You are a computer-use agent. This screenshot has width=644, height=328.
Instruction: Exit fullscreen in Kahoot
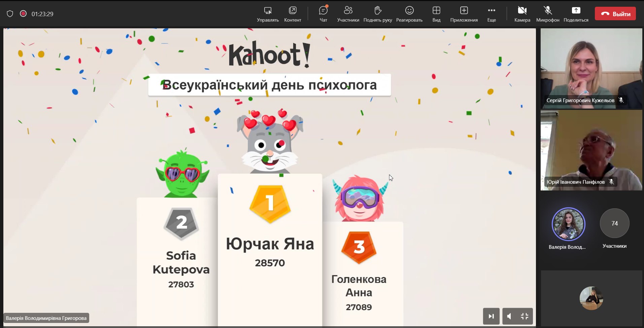click(524, 316)
